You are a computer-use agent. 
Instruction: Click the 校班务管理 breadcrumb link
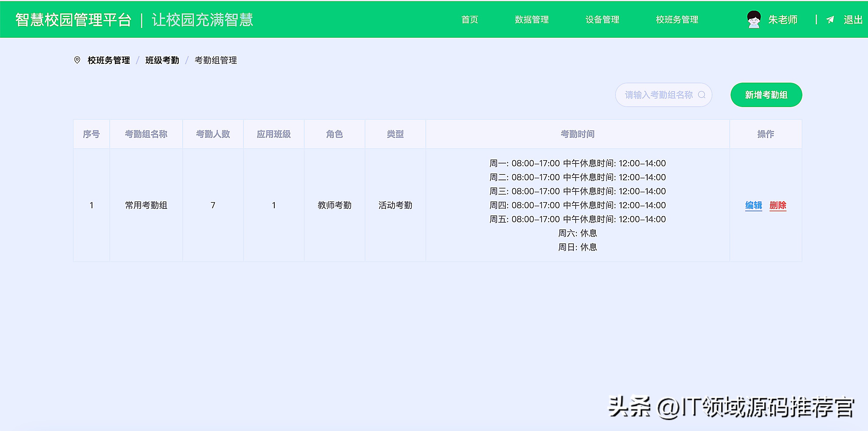[x=108, y=60]
